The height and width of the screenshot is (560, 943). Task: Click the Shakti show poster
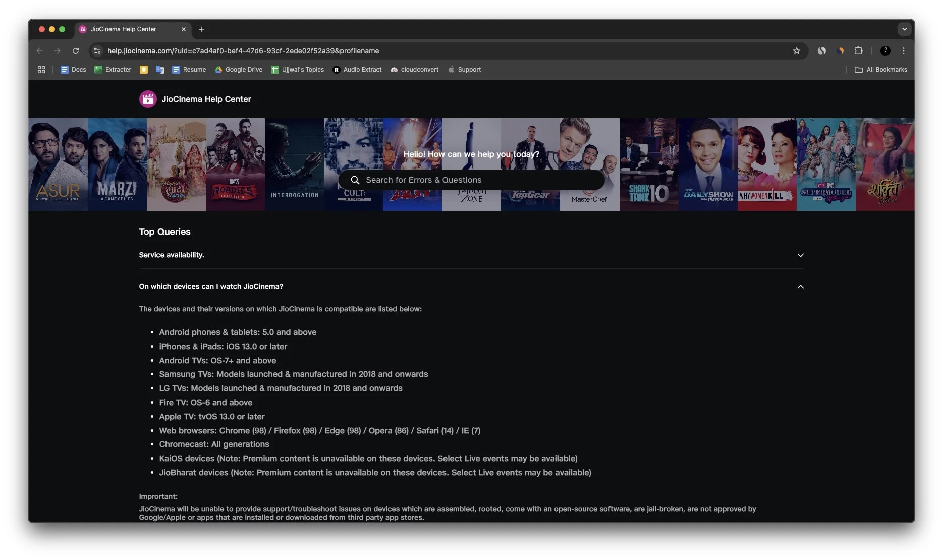point(885,164)
